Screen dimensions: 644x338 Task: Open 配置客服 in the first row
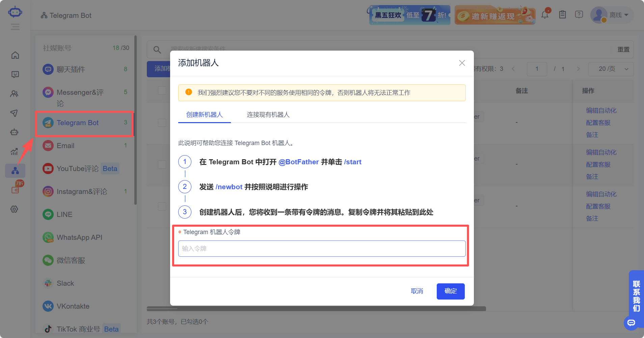click(598, 122)
